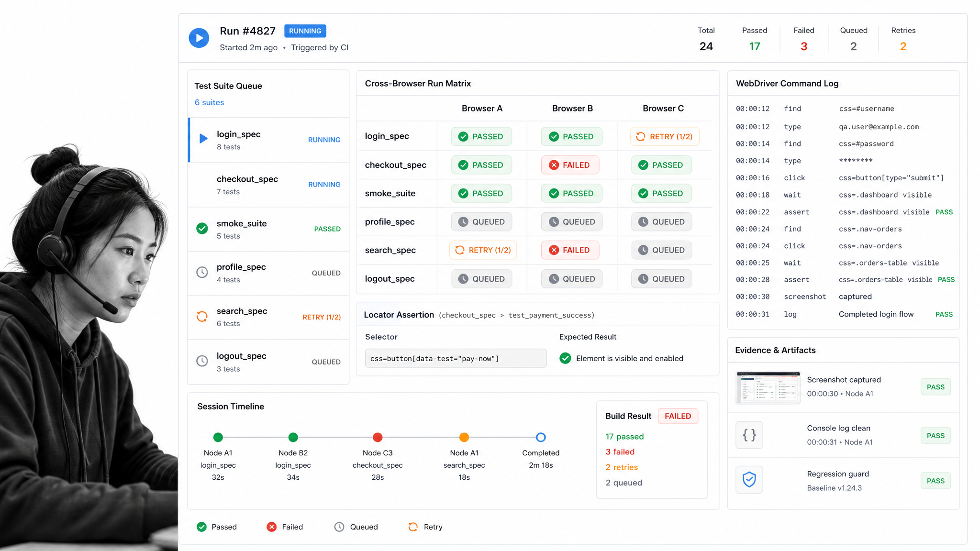Click the Build Result FAILED badge
Image resolution: width=980 pixels, height=551 pixels.
(x=678, y=416)
